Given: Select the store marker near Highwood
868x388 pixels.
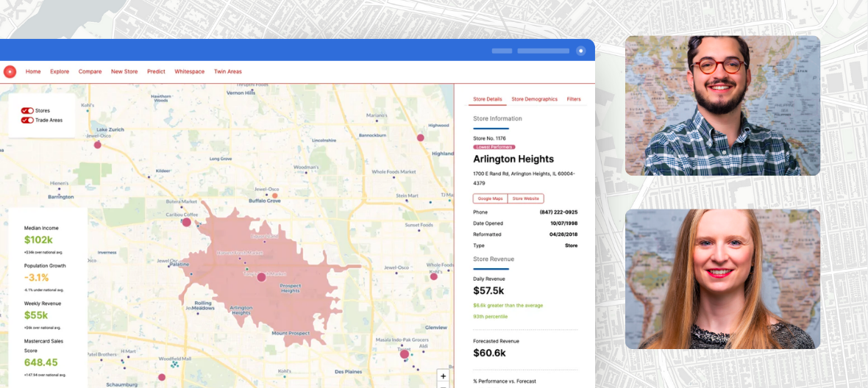Looking at the screenshot, I should pos(420,137).
